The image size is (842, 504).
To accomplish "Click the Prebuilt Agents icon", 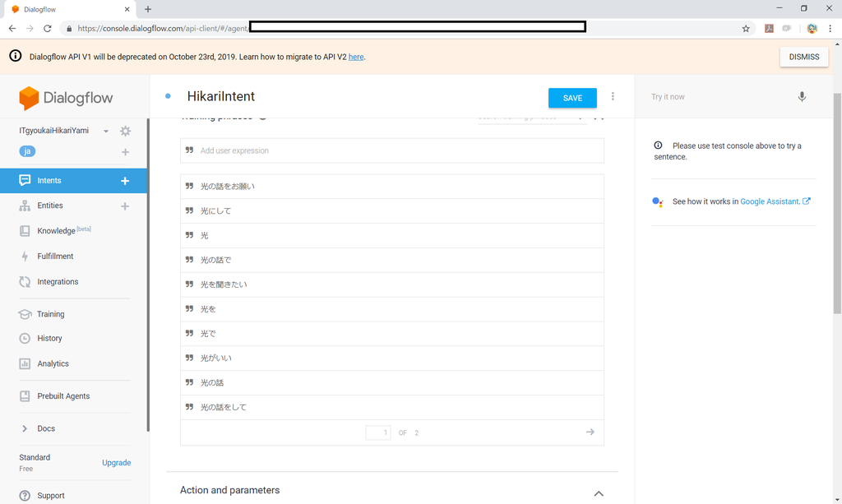I will click(x=25, y=396).
